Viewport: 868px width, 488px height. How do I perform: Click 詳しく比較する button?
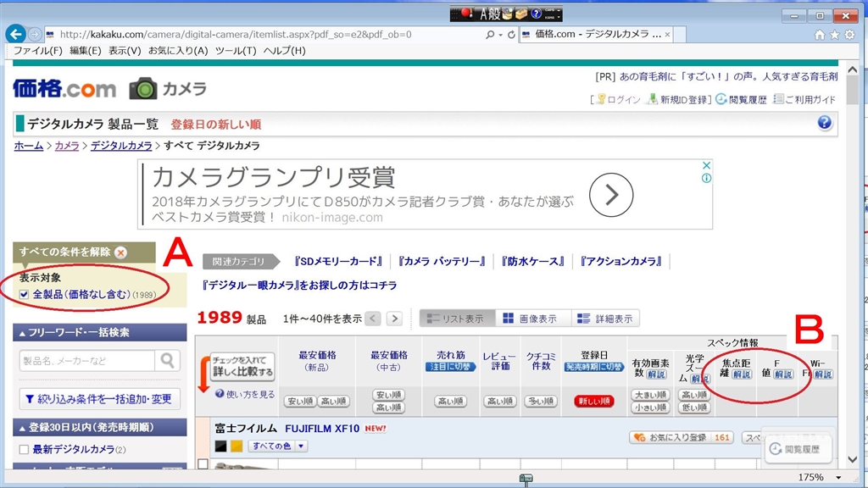click(x=242, y=366)
